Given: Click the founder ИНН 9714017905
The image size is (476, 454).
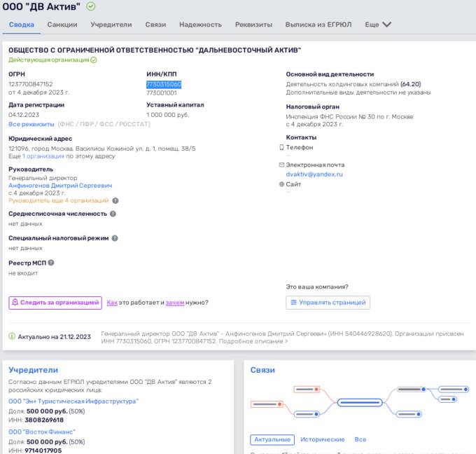Looking at the screenshot, I should (43, 450).
